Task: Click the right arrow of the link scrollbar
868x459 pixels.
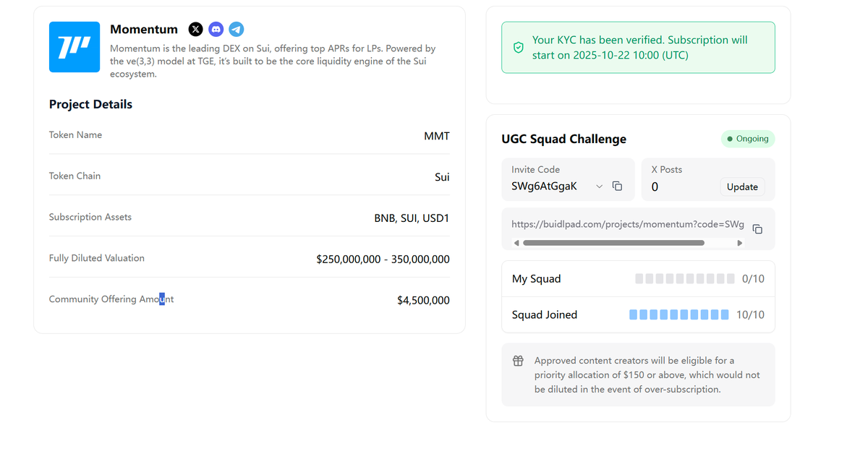Action: pyautogui.click(x=739, y=243)
